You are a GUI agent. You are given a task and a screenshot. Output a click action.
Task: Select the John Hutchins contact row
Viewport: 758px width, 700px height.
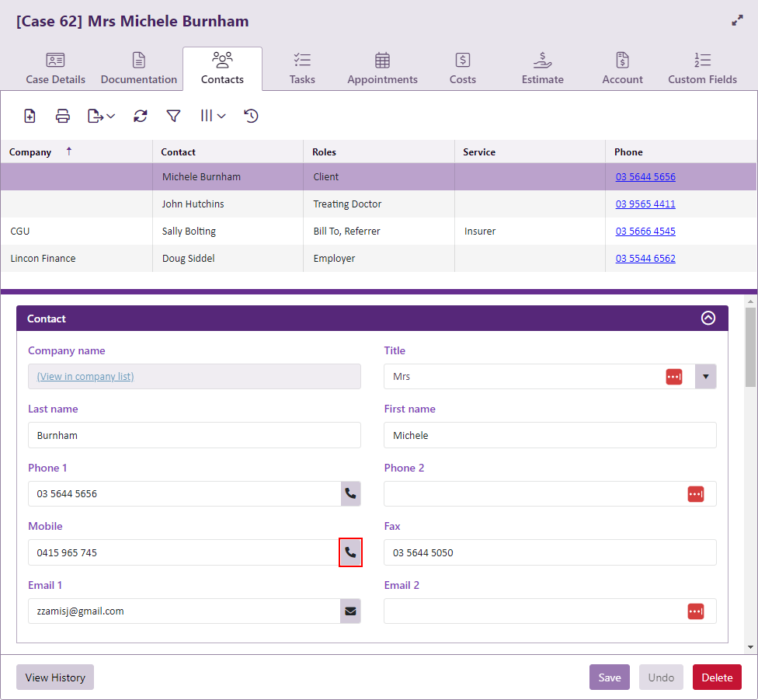[193, 204]
